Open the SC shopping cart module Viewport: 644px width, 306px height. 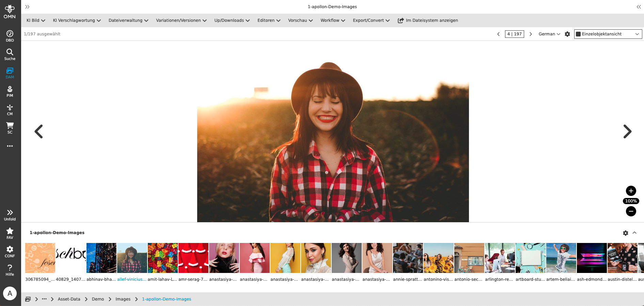coord(10,128)
